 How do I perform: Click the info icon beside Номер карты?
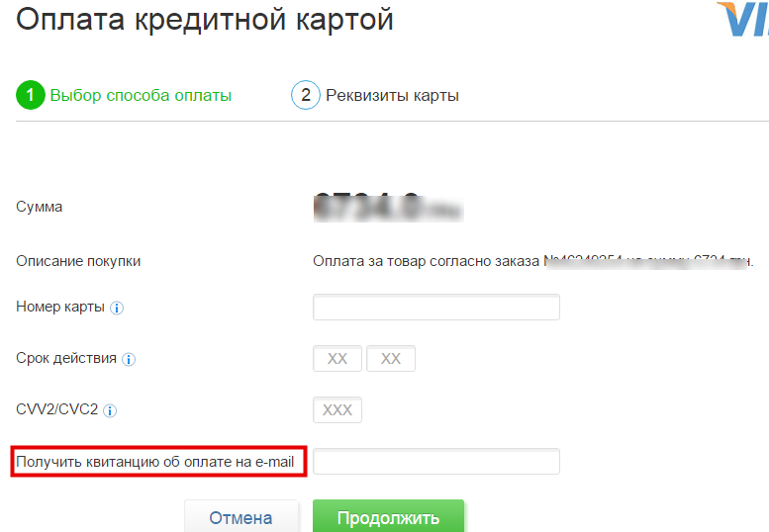tap(117, 308)
